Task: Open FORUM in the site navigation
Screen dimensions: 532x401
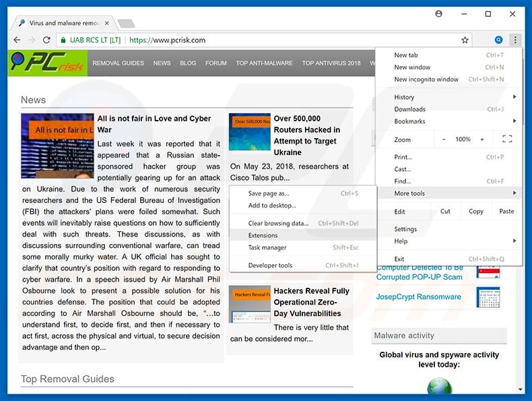Action: (x=215, y=63)
